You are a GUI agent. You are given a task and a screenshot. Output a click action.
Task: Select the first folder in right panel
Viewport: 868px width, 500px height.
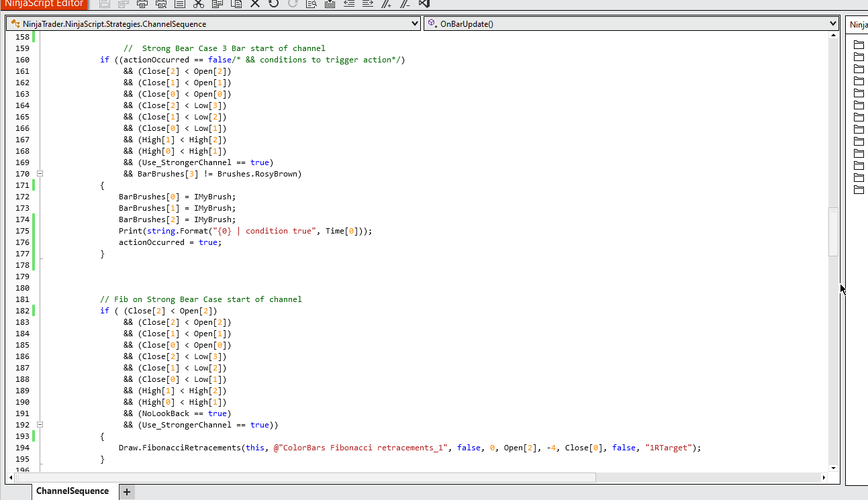pyautogui.click(x=859, y=45)
